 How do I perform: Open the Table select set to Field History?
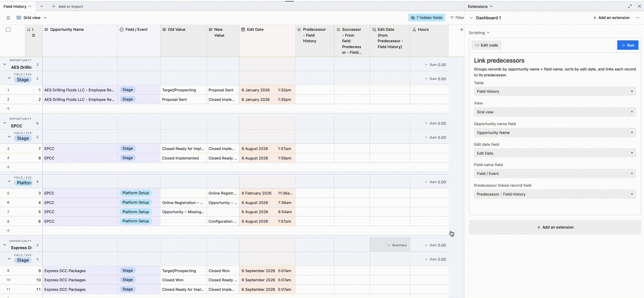(x=555, y=91)
